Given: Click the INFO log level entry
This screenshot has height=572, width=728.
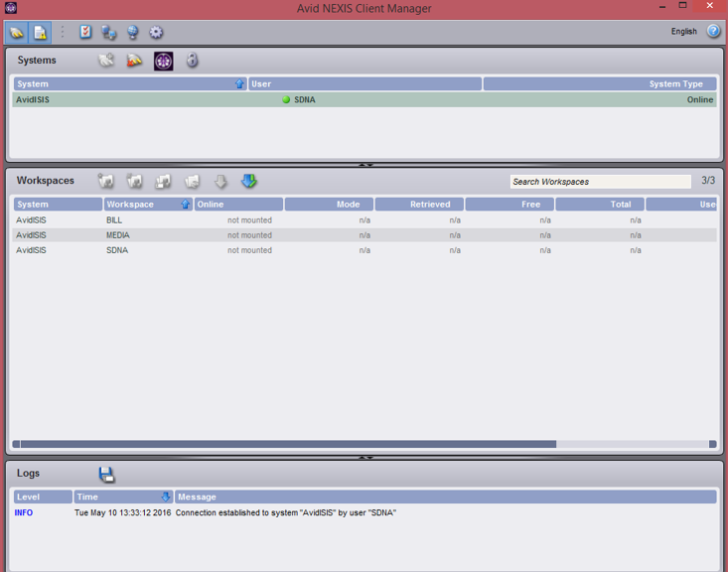Looking at the screenshot, I should coord(24,512).
